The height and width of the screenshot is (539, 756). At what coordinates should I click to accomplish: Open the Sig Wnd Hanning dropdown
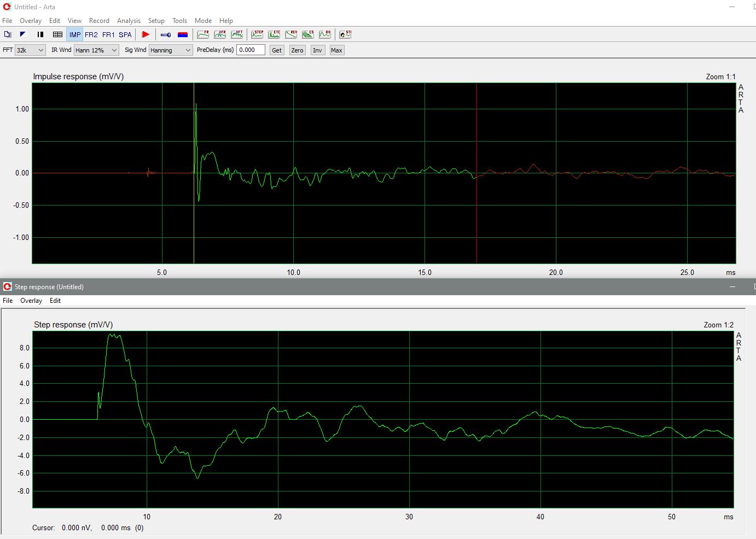tap(171, 50)
